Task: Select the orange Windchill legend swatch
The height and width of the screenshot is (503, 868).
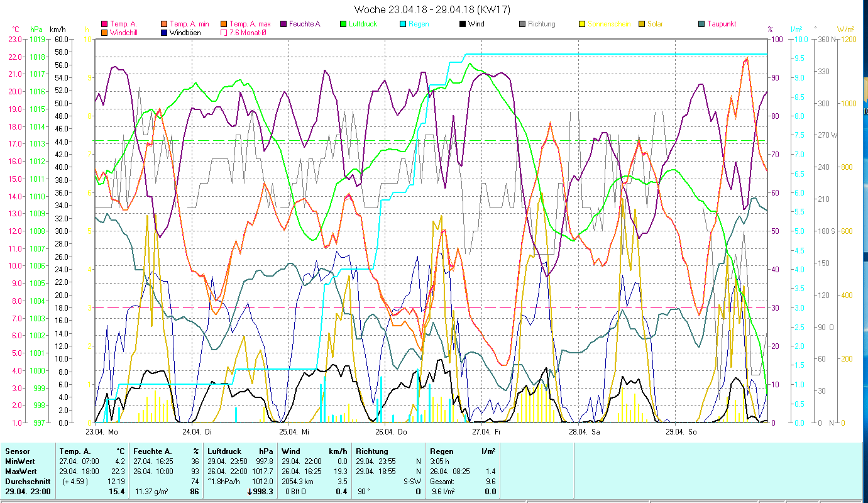Action: [x=104, y=32]
